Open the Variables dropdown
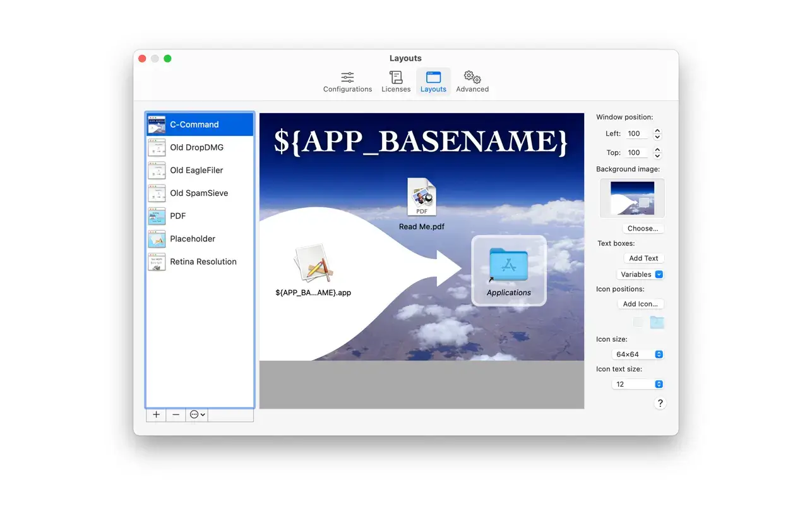 640,275
